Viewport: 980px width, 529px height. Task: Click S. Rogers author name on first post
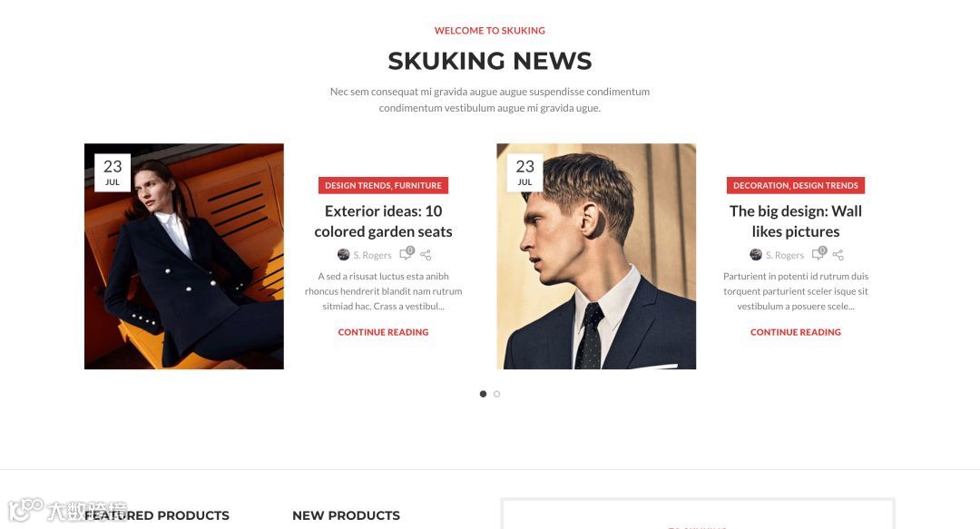coord(373,255)
